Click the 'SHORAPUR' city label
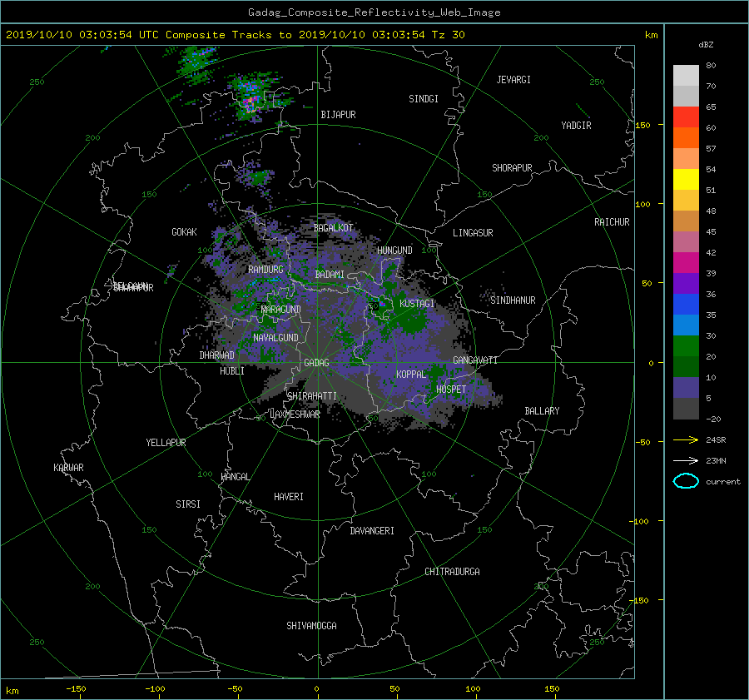Screen dimensions: 749x700 click(x=512, y=168)
